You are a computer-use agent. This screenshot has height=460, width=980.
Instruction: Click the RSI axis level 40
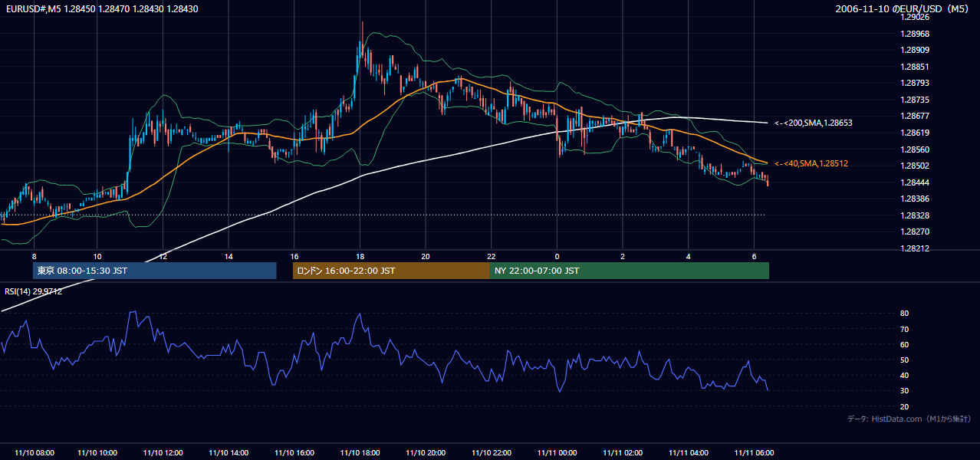(904, 375)
